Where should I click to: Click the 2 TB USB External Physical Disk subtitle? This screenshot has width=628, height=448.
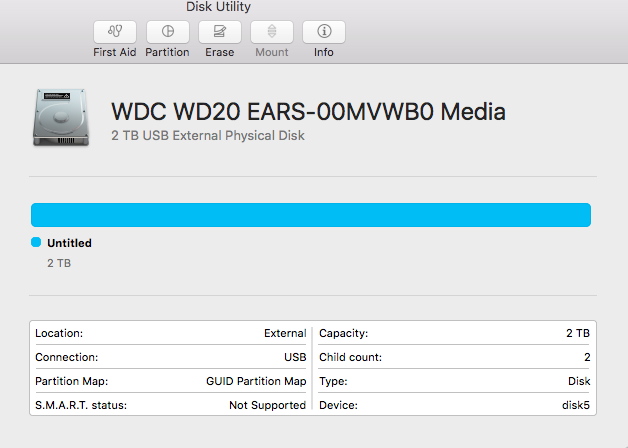tap(208, 136)
